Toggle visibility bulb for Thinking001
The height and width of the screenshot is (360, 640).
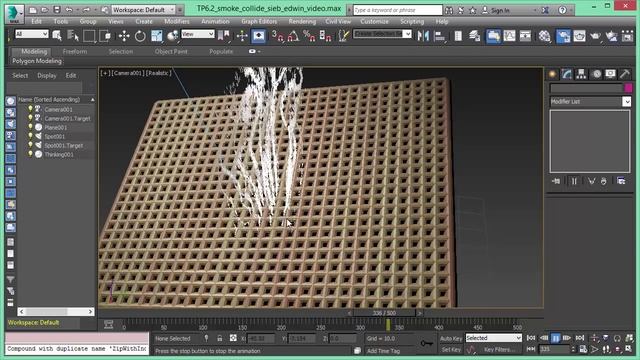(30, 154)
